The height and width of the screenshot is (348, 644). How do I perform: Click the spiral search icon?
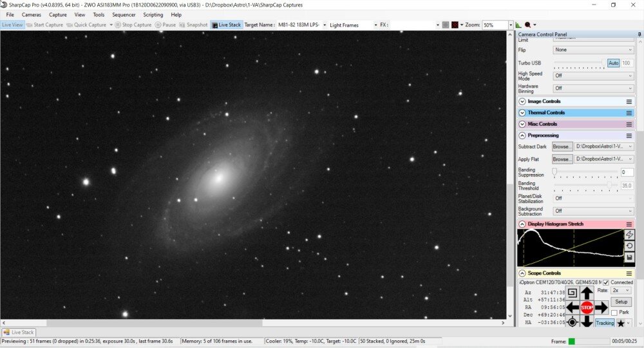[x=572, y=293]
